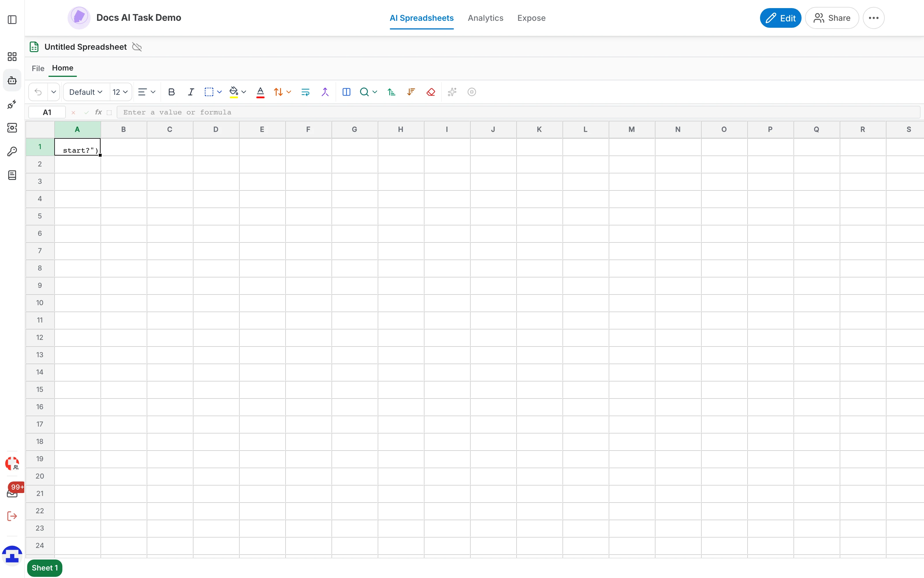Image resolution: width=924 pixels, height=578 pixels.
Task: Select row header 20
Action: point(40,476)
